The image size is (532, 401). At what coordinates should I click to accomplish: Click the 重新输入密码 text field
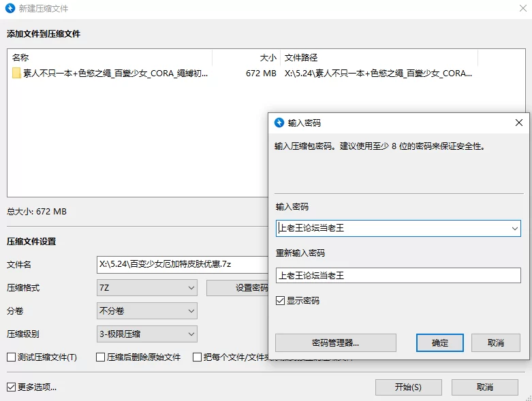coord(398,275)
